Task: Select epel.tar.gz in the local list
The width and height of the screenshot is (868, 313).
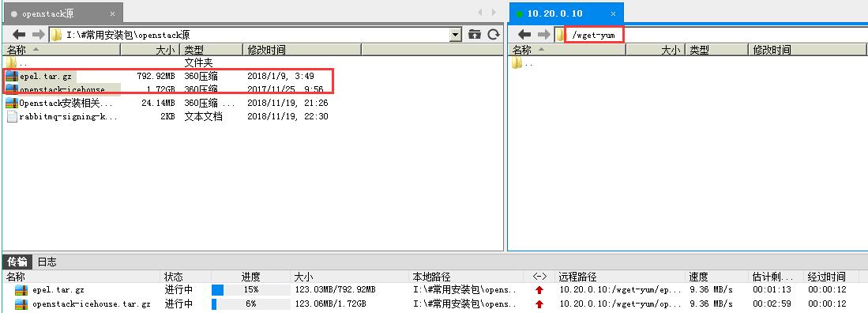Action: [x=45, y=76]
